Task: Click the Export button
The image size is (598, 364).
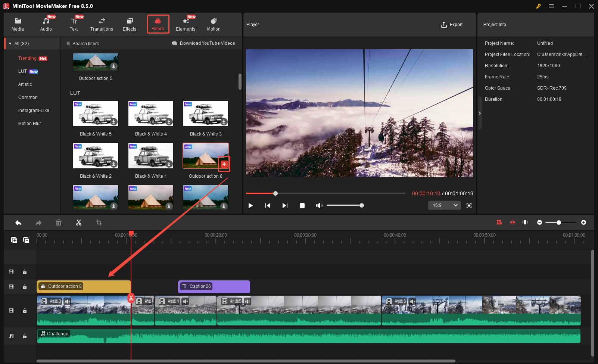Action: 452,25
